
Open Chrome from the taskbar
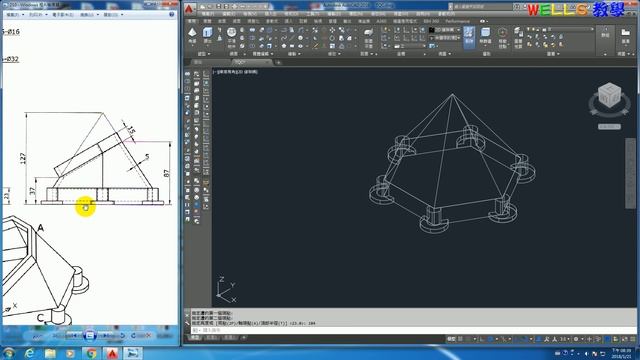[91, 353]
